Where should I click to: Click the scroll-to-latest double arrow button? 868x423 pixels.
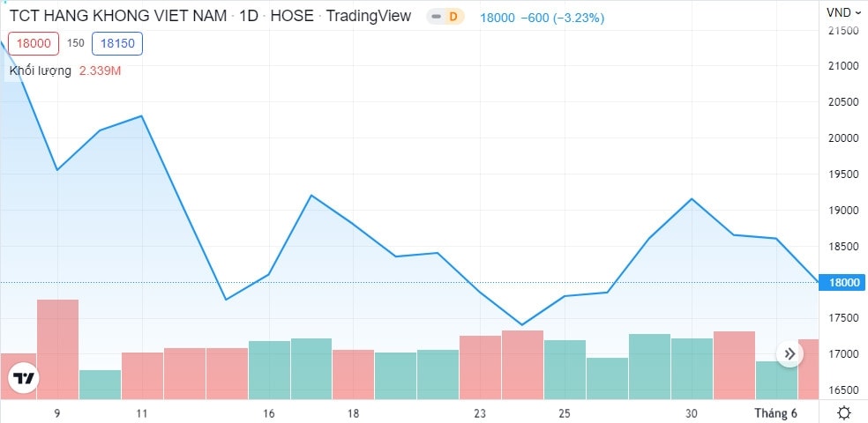[x=789, y=354]
